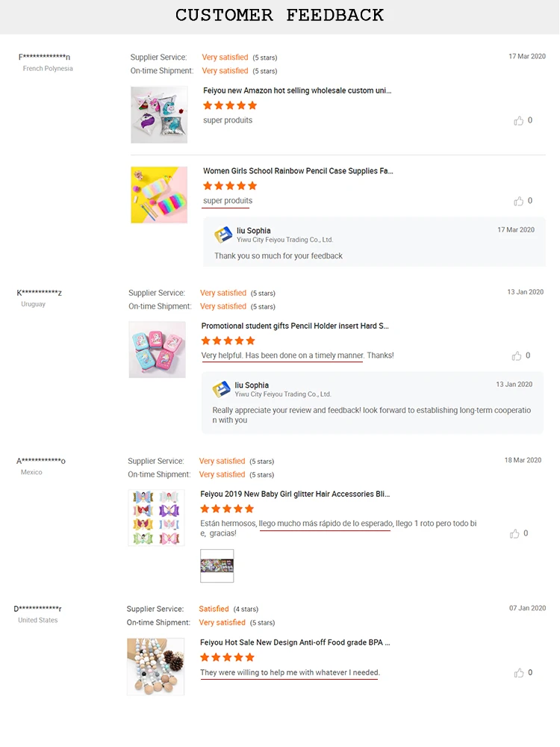Like the Baby Girl Hair Accessories review
The height and width of the screenshot is (747, 560).
pyautogui.click(x=514, y=533)
